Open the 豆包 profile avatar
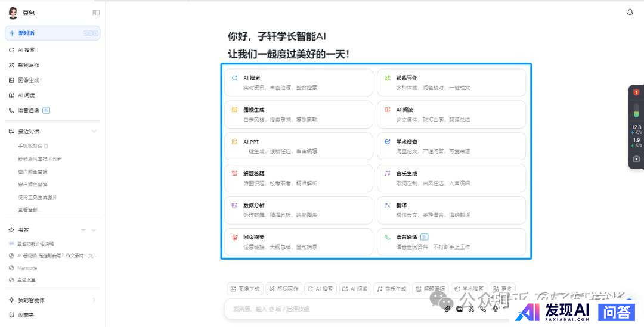Viewport: 644px width, 327px height. pyautogui.click(x=13, y=13)
